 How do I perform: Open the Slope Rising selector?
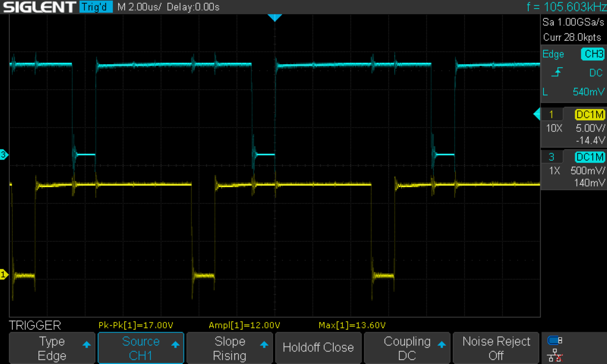coord(230,348)
